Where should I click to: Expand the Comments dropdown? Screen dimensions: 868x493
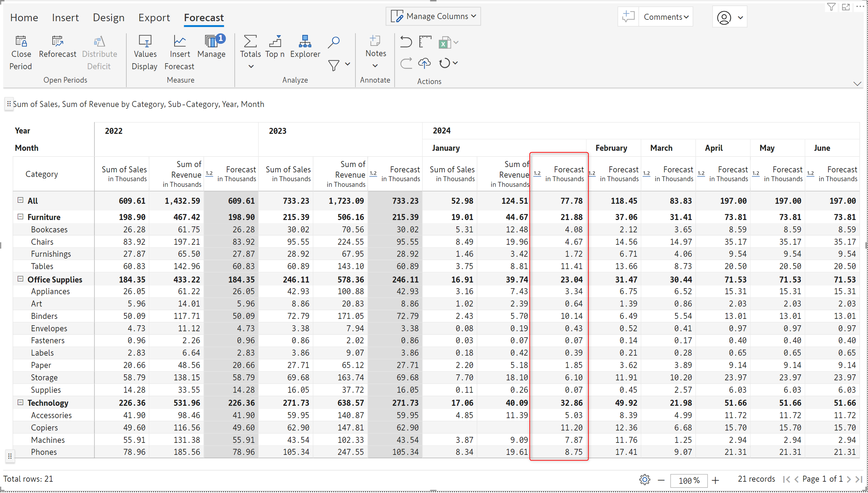point(666,17)
